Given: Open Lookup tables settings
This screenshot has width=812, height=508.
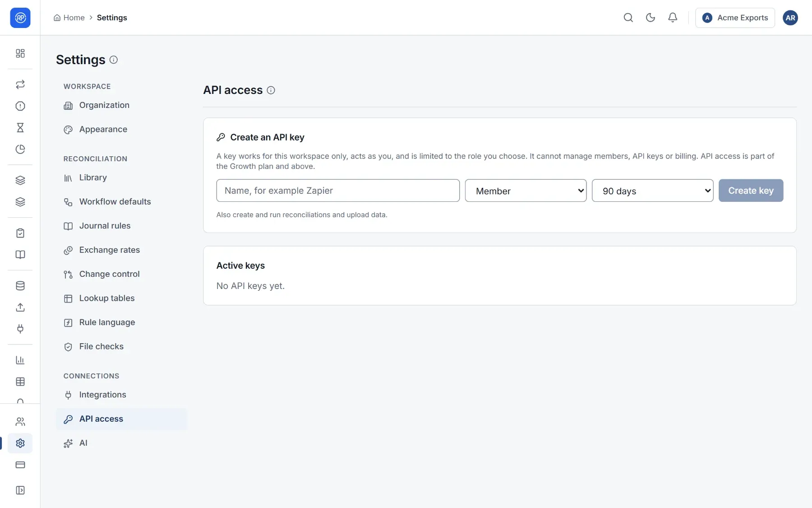Looking at the screenshot, I should pos(121,298).
